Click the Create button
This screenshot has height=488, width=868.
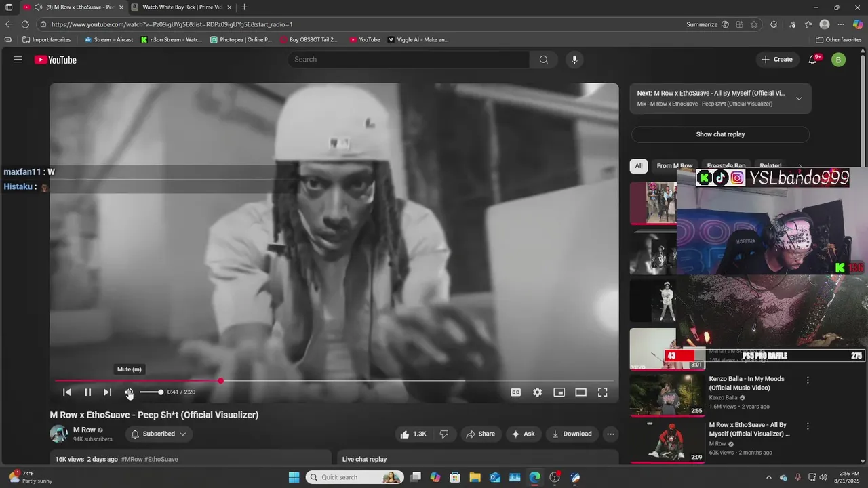pos(776,60)
